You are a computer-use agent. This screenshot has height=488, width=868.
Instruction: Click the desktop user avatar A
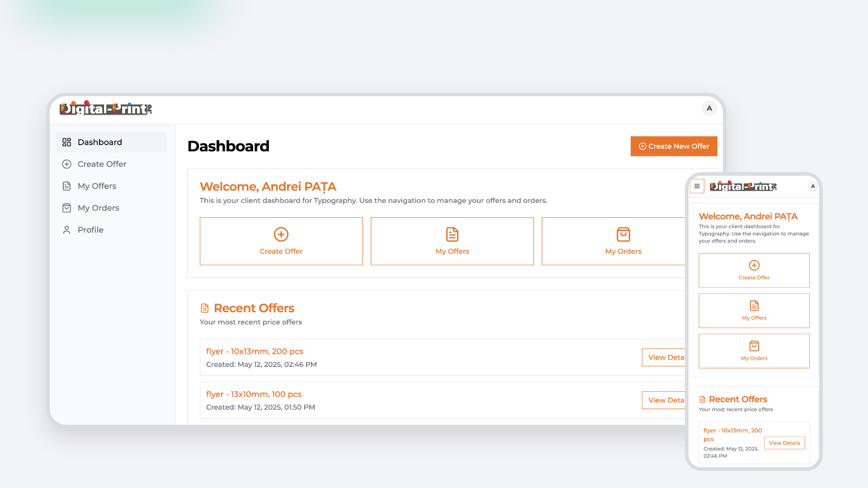click(709, 108)
